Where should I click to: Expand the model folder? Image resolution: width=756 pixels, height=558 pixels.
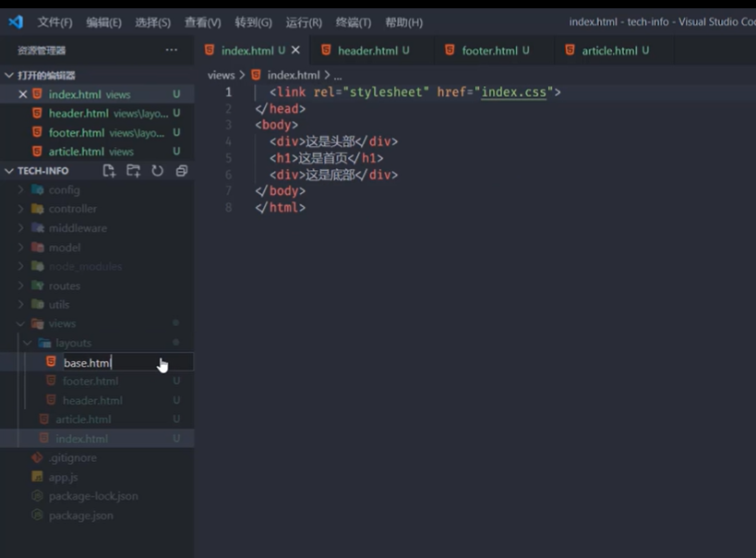pyautogui.click(x=97, y=248)
